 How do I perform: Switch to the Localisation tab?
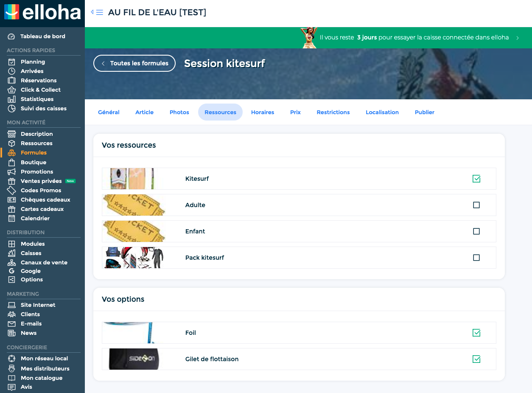pyautogui.click(x=382, y=112)
